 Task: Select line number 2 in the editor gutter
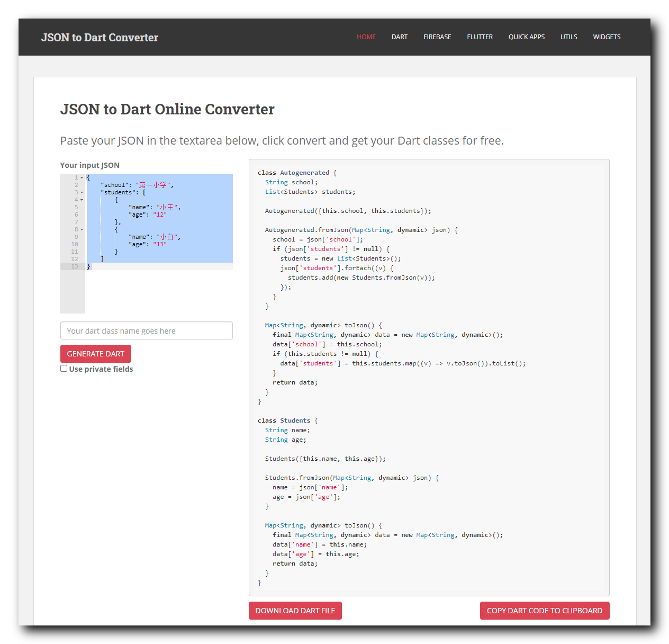click(x=76, y=185)
